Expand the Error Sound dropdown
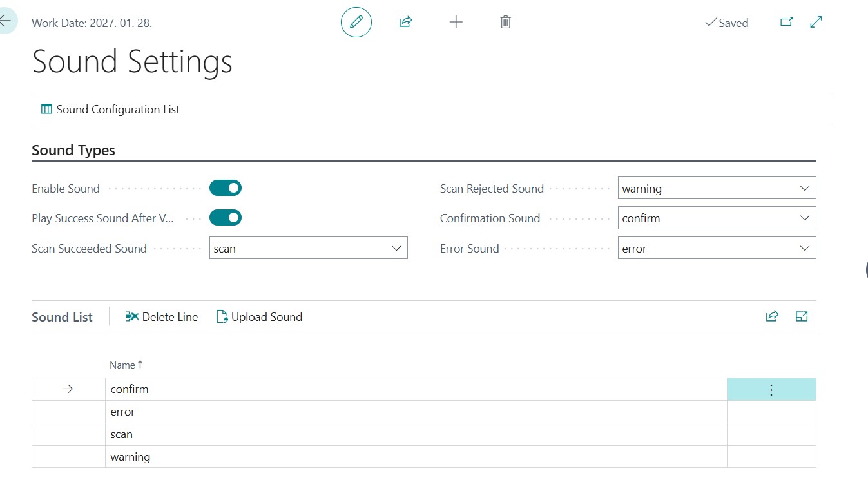Image resolution: width=868 pixels, height=480 pixels. point(716,249)
